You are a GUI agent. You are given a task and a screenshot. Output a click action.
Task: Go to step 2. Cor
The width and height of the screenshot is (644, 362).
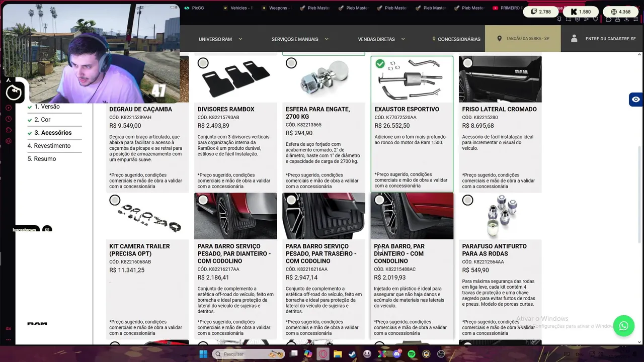pyautogui.click(x=42, y=120)
